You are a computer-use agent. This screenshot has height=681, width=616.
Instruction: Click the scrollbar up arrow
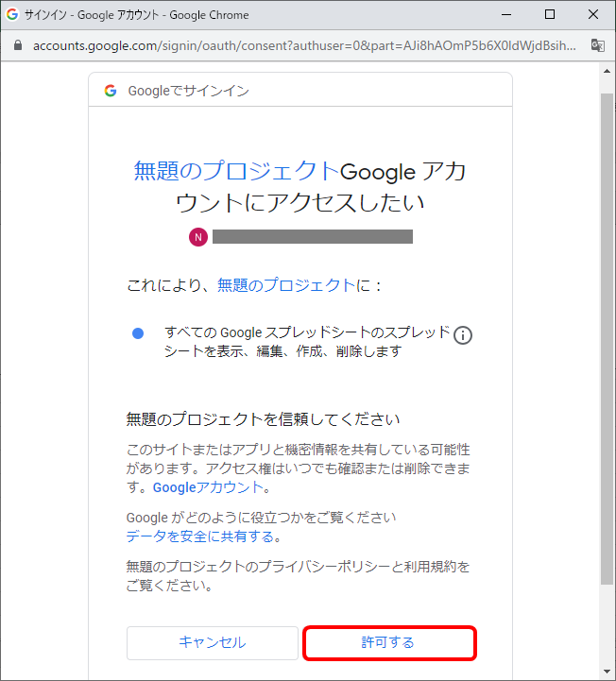click(x=607, y=71)
